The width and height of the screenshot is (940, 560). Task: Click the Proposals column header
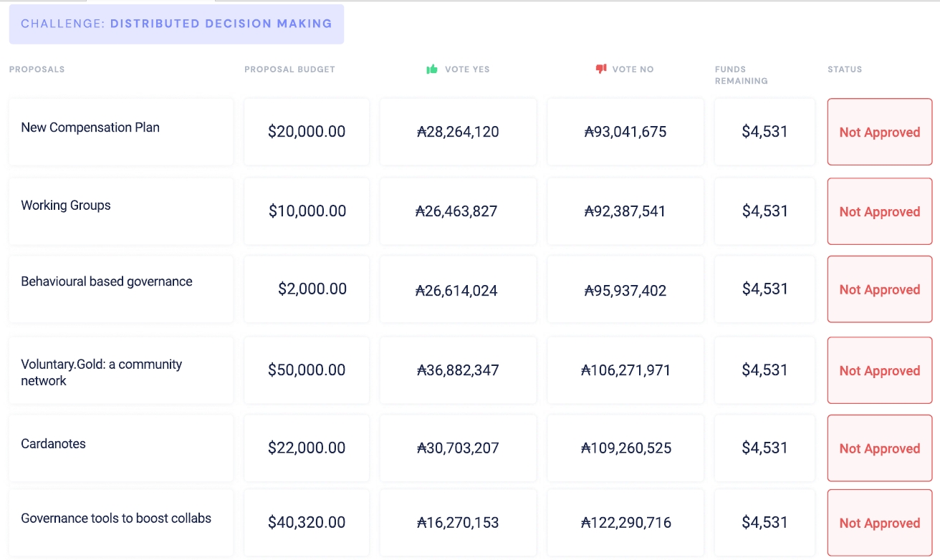(37, 69)
